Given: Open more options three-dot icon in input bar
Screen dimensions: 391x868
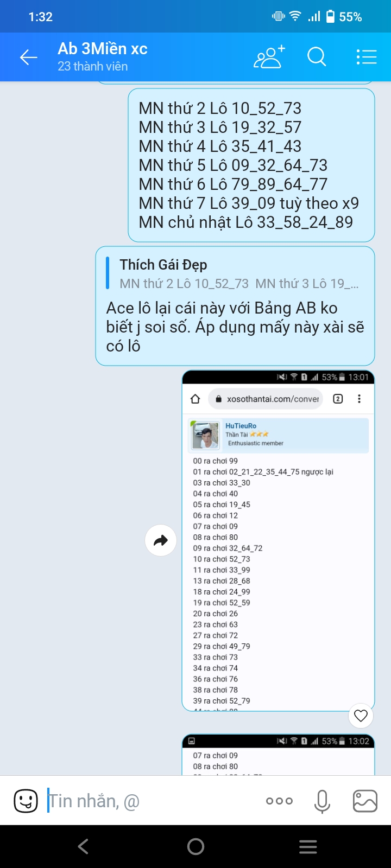Looking at the screenshot, I should click(279, 801).
